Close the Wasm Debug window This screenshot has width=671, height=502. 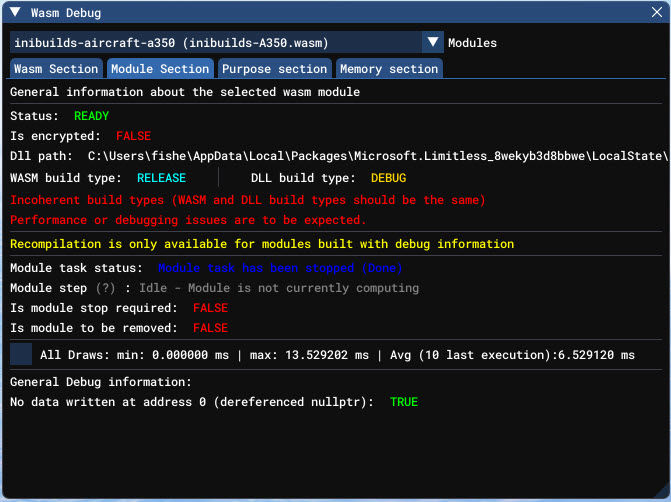(x=656, y=14)
